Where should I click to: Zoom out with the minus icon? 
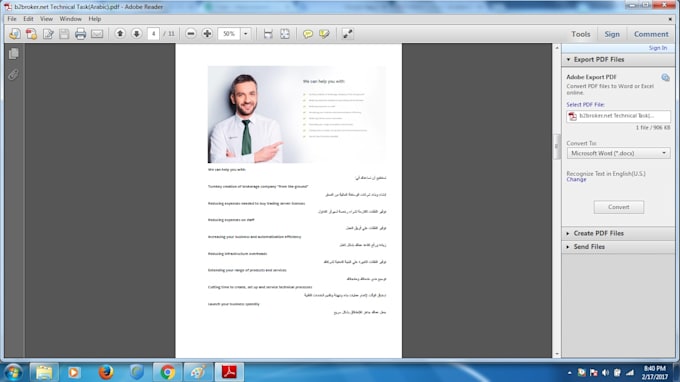(x=190, y=34)
